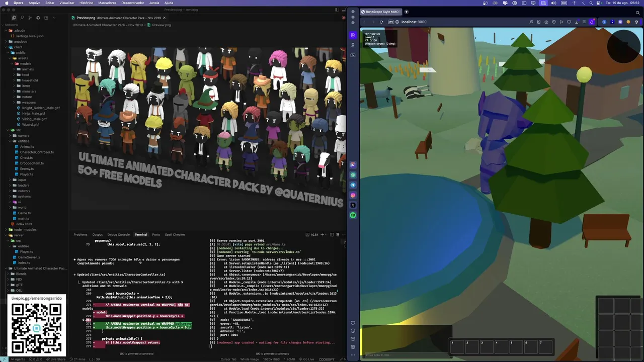Collapse the client folder
This screenshot has height=362, width=644.
point(18,47)
